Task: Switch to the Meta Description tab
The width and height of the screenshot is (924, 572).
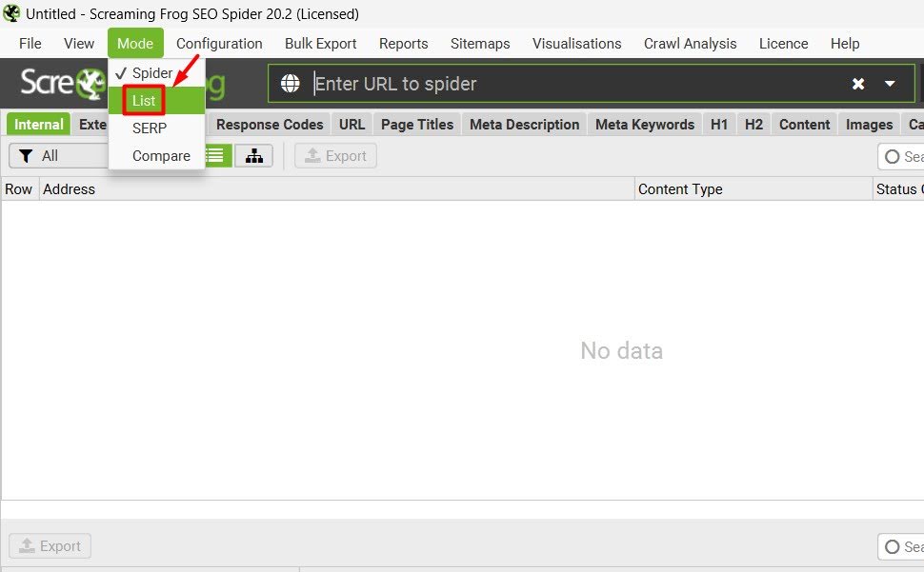Action: coord(525,124)
